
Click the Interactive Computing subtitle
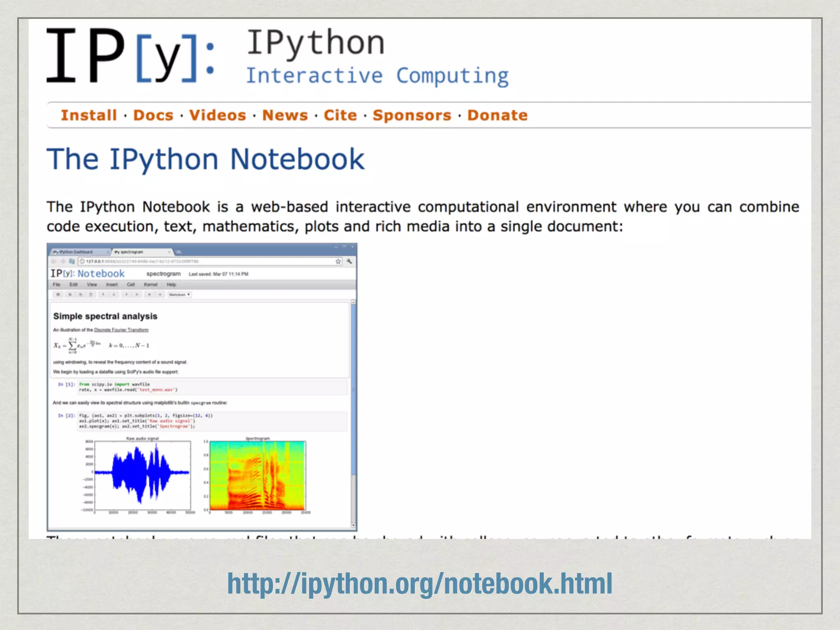pyautogui.click(x=377, y=76)
